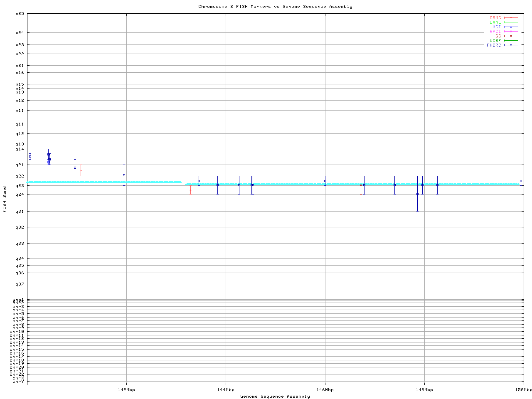Click the red line sample beside CSMC
Screen dimensions: 532x399
click(x=511, y=18)
